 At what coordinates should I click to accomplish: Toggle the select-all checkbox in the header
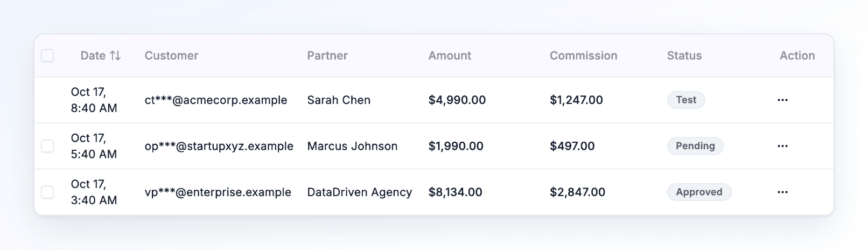pyautogui.click(x=47, y=55)
